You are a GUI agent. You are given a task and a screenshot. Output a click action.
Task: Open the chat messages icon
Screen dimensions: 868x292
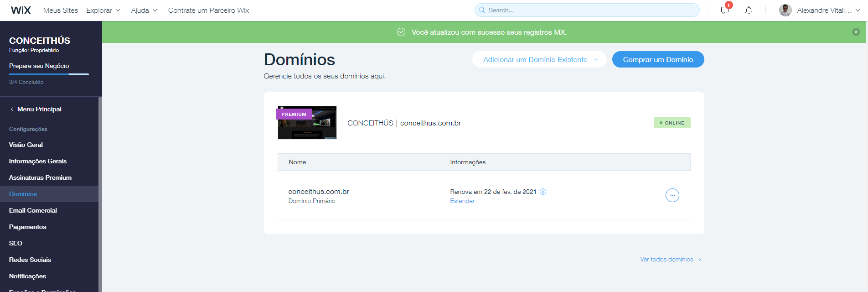click(724, 10)
